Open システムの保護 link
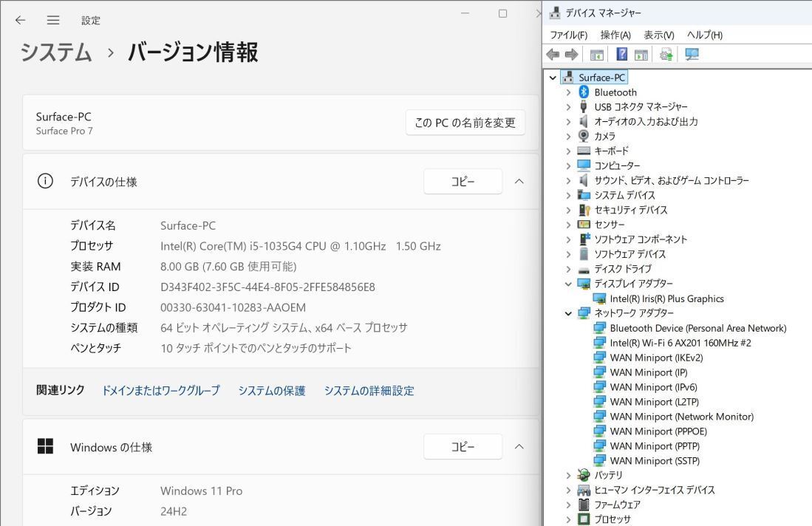The height and width of the screenshot is (526, 812). tap(271, 390)
